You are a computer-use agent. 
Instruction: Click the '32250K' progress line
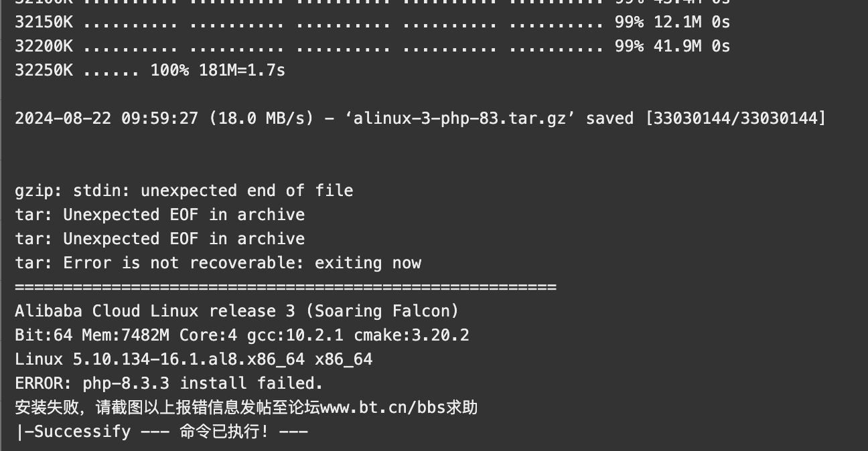point(150,70)
